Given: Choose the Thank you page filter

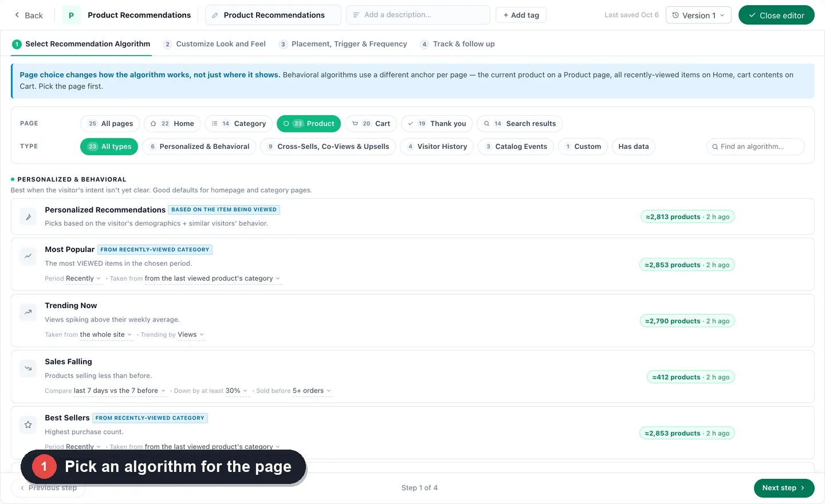Looking at the screenshot, I should pos(437,124).
